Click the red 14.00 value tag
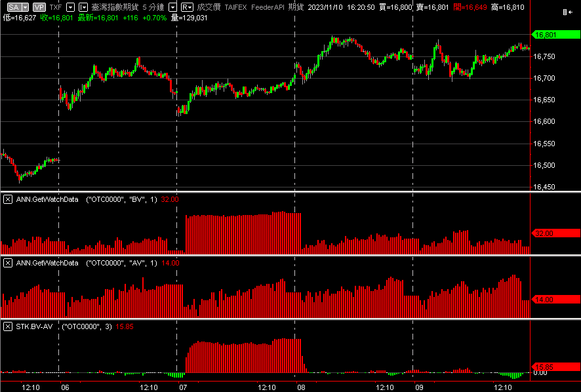The image size is (581, 392). [x=556, y=300]
